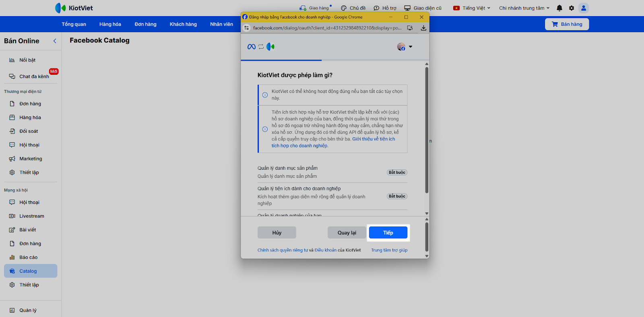Open the user account avatar in KiotViet header
644x317 pixels.
click(584, 8)
